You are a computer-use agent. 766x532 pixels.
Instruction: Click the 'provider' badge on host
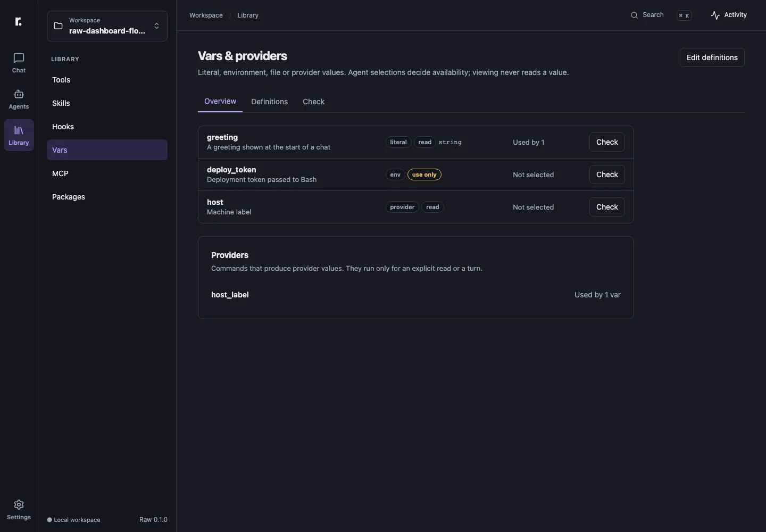coord(402,207)
